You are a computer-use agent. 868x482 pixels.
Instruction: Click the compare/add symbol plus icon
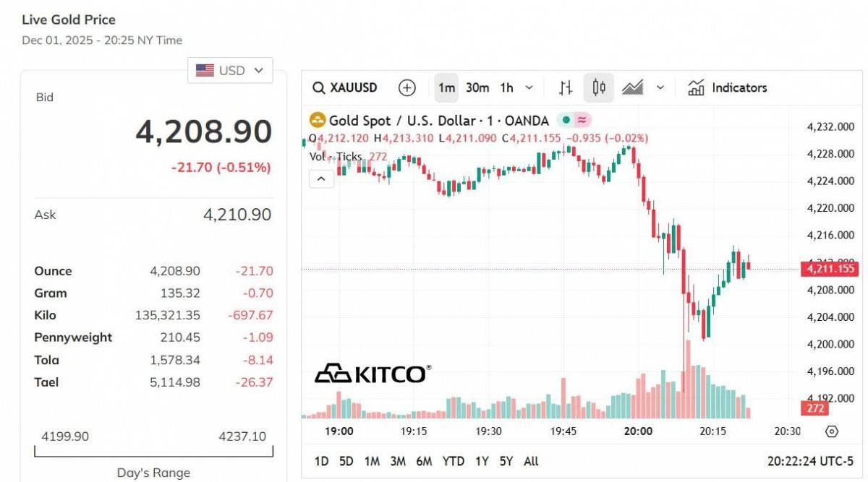point(407,88)
